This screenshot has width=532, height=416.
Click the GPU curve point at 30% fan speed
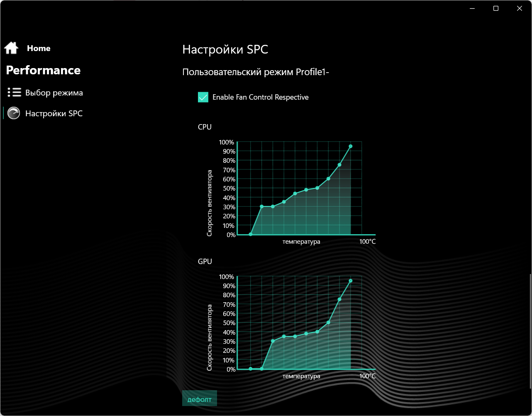(x=273, y=341)
